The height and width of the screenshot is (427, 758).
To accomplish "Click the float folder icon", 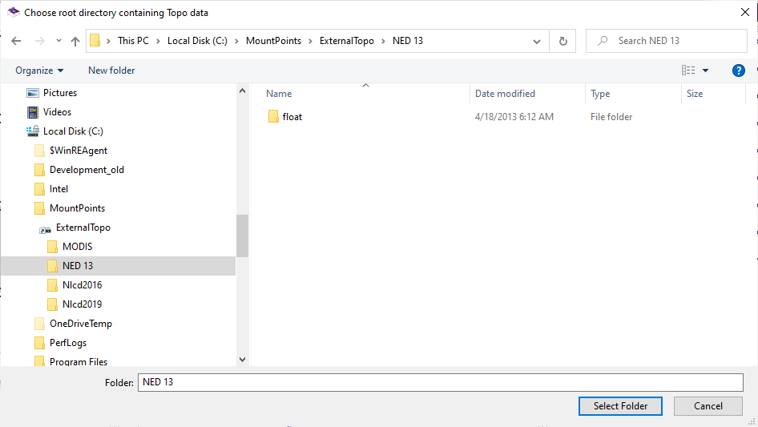I will coord(273,117).
